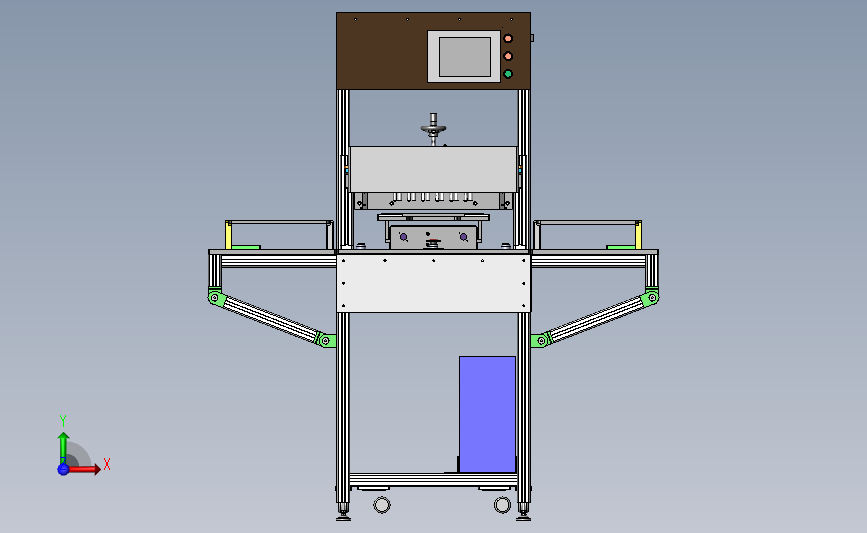Click the X axis arrow of the triad
The height and width of the screenshot is (533, 867).
coord(83,469)
